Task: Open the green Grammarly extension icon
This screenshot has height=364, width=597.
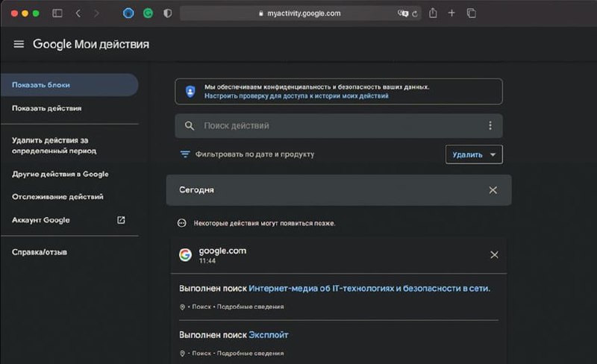Action: [148, 13]
